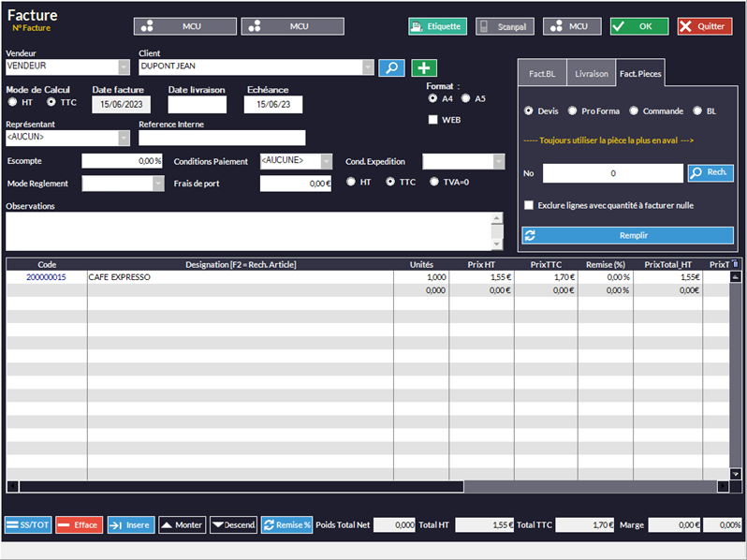This screenshot has width=747, height=560.
Task: Switch to the Livraison tab
Action: pyautogui.click(x=591, y=73)
